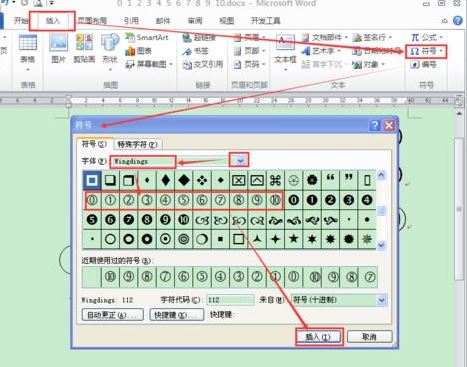
Task: Select the ⌘ command symbol in grid
Action: pyautogui.click(x=275, y=180)
